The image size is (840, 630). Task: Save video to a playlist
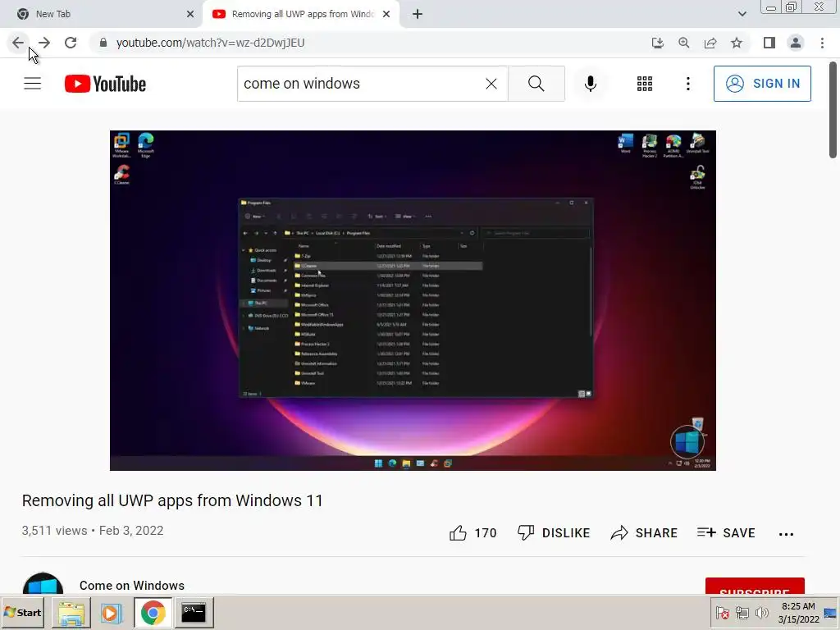(726, 533)
